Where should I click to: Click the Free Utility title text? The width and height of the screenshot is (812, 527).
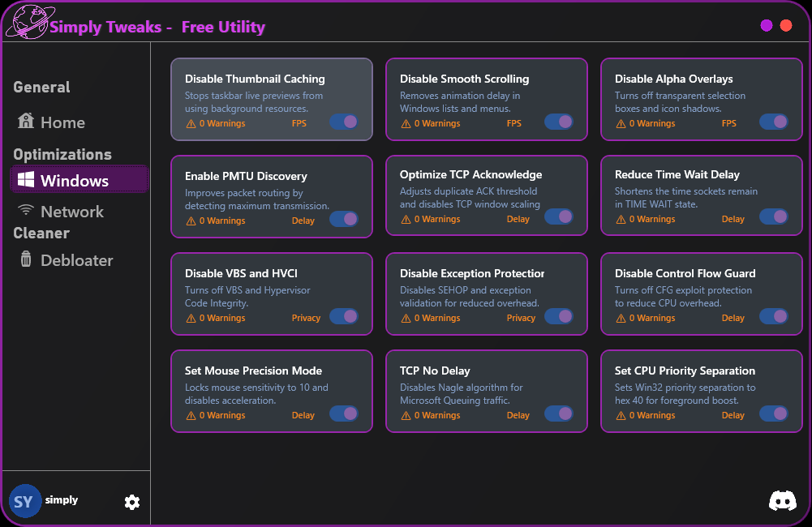point(223,27)
